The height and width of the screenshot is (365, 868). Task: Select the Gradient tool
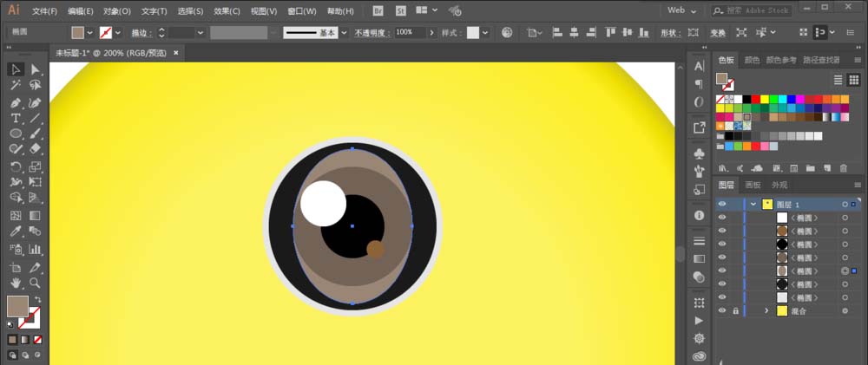point(36,216)
